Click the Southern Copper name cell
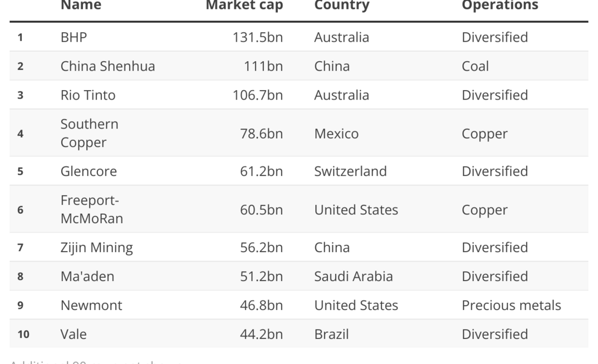This screenshot has height=364, width=598. coord(90,133)
